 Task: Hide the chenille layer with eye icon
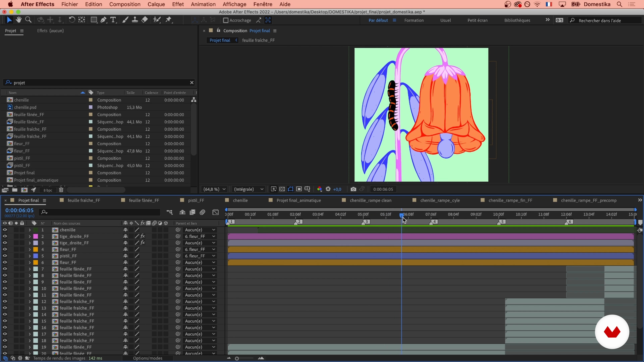click(5, 230)
